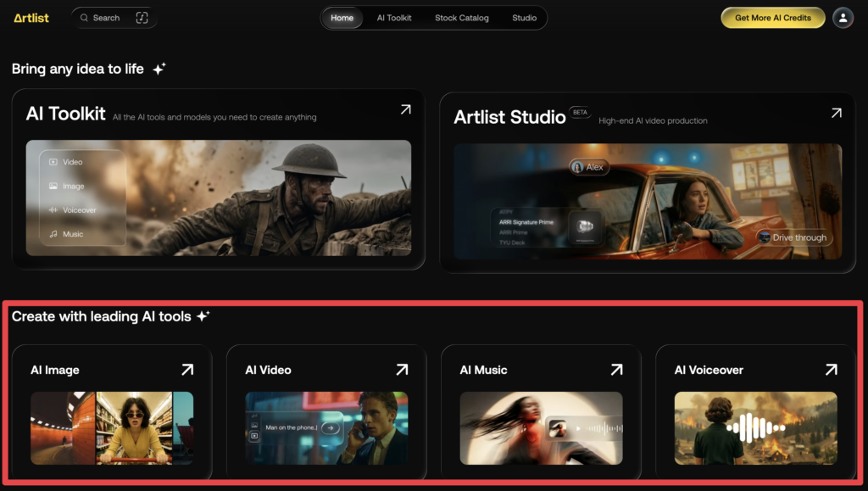The image size is (868, 491).
Task: Open the AI Image card arrow icon
Action: pyautogui.click(x=187, y=370)
